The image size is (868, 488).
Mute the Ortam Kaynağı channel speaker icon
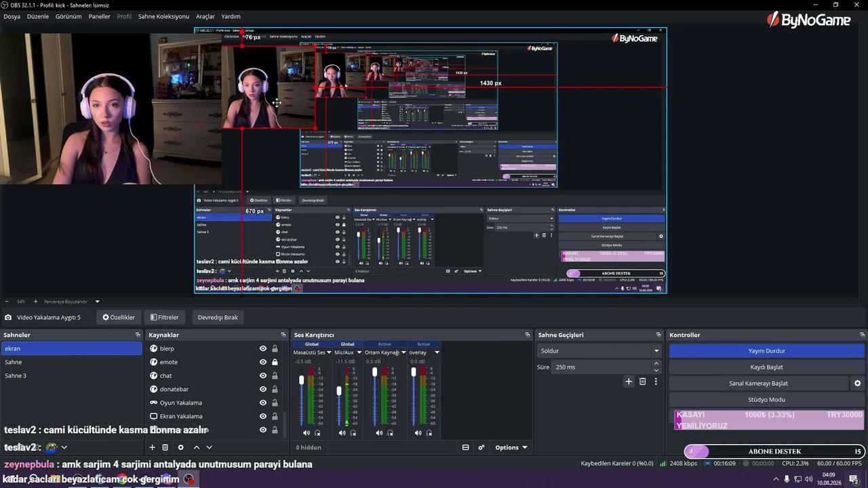point(379,433)
